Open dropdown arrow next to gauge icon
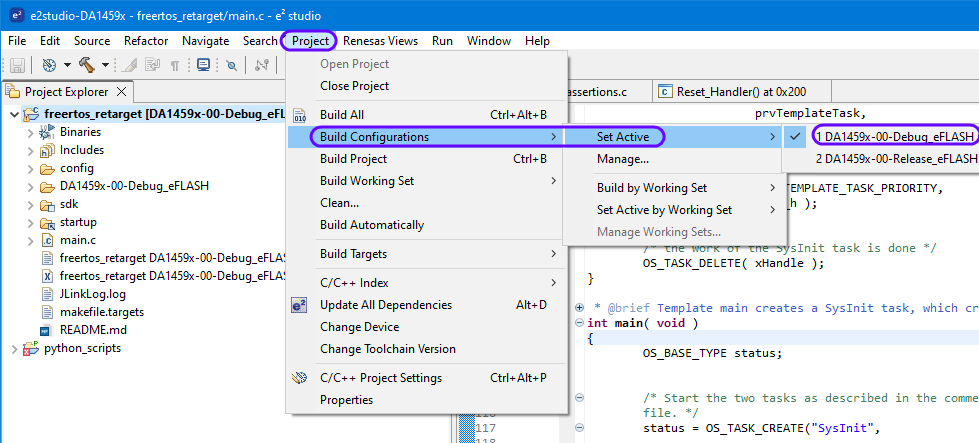The height and width of the screenshot is (443, 979). click(x=66, y=65)
